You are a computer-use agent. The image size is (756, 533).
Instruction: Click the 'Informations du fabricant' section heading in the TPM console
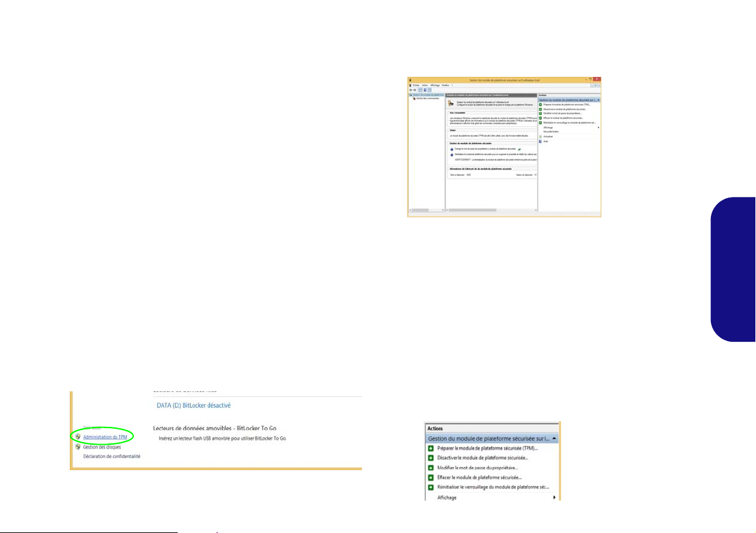tap(481, 169)
